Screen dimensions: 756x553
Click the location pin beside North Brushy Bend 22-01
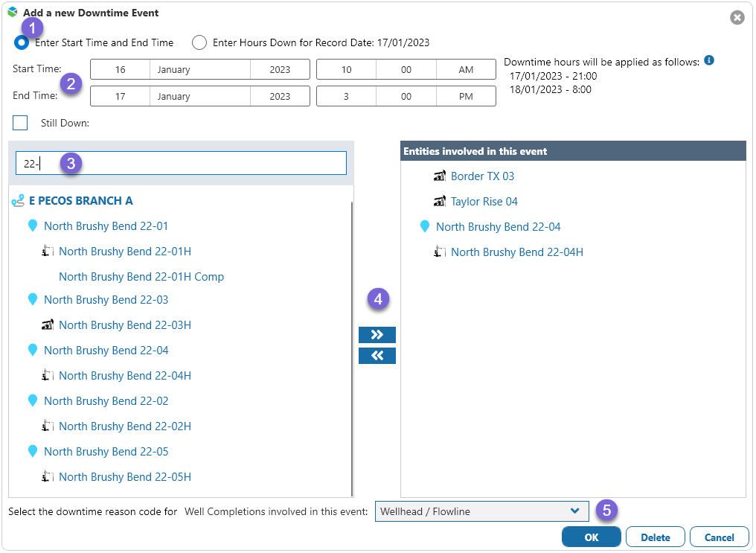33,226
